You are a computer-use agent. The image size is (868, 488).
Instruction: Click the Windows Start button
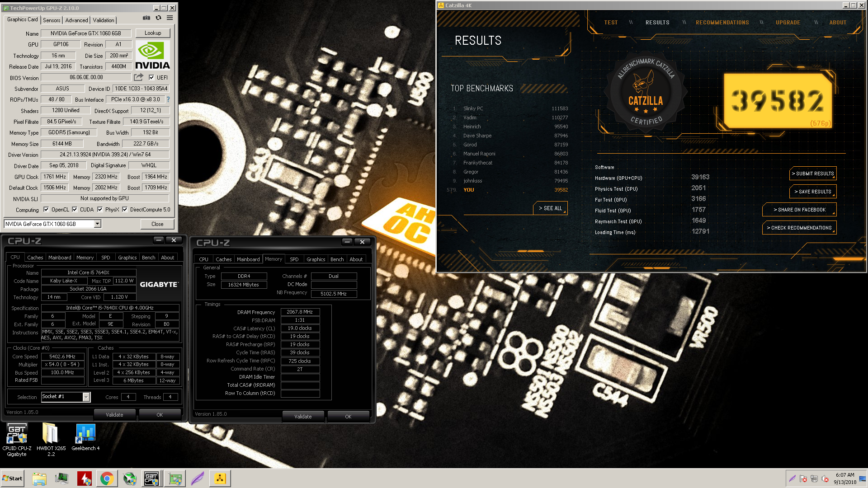click(13, 479)
